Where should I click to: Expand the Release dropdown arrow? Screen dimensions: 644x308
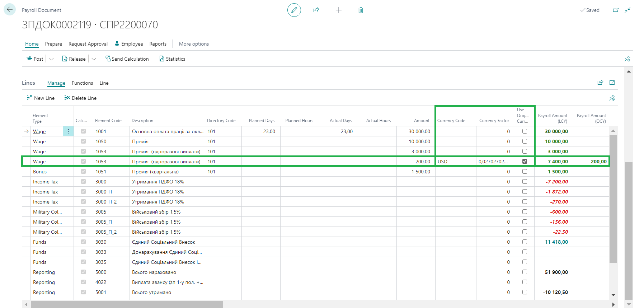[x=94, y=59]
